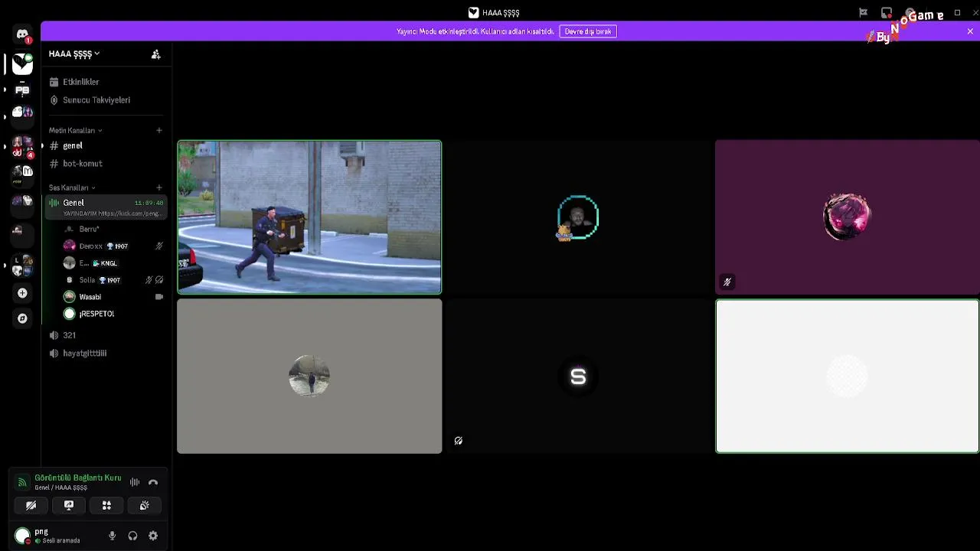The width and height of the screenshot is (980, 551).
Task: Share your screen button
Action: tap(69, 505)
